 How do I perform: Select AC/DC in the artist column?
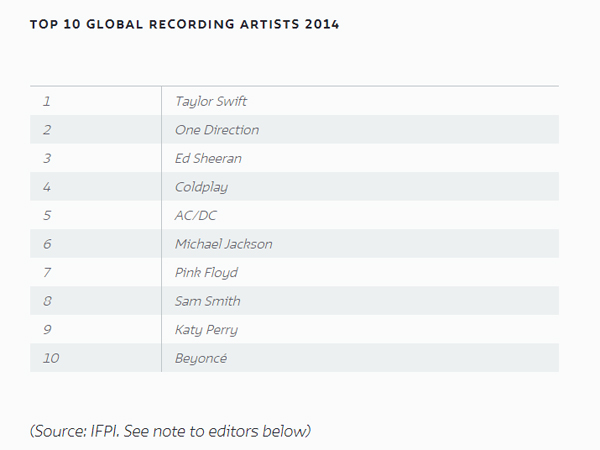coord(196,215)
